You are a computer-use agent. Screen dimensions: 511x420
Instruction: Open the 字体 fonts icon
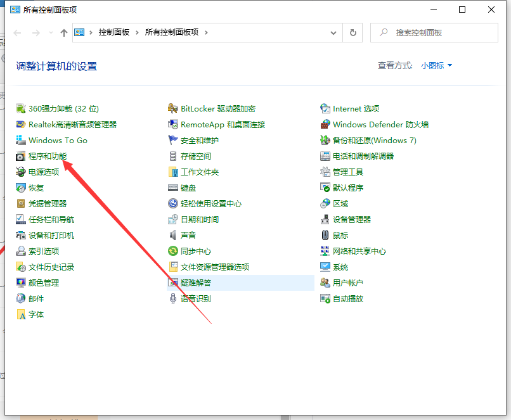pos(21,315)
